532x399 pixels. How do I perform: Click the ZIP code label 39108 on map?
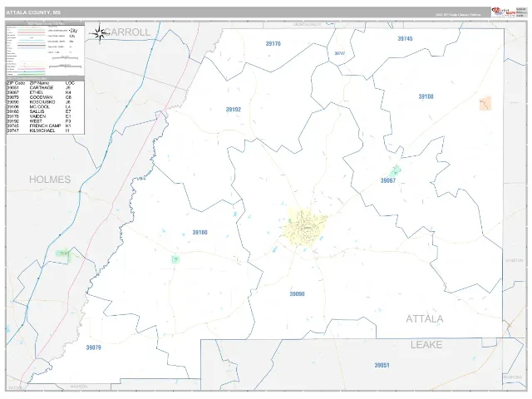pos(426,96)
